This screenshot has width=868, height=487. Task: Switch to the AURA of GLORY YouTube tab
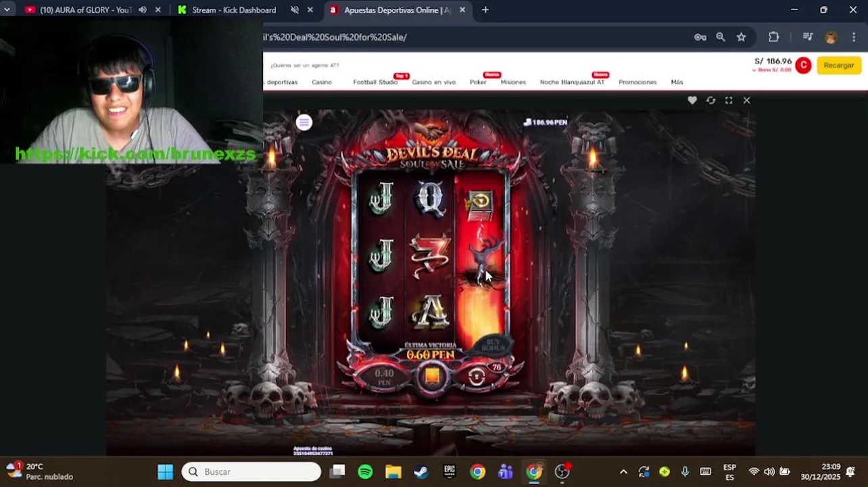click(86, 10)
